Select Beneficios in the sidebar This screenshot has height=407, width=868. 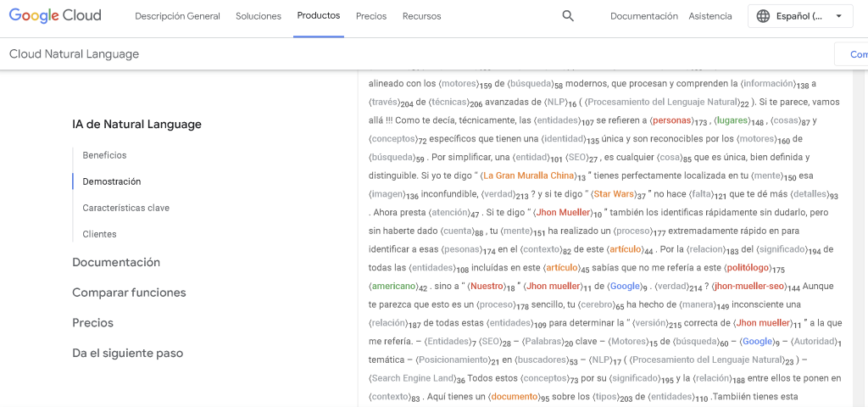104,155
